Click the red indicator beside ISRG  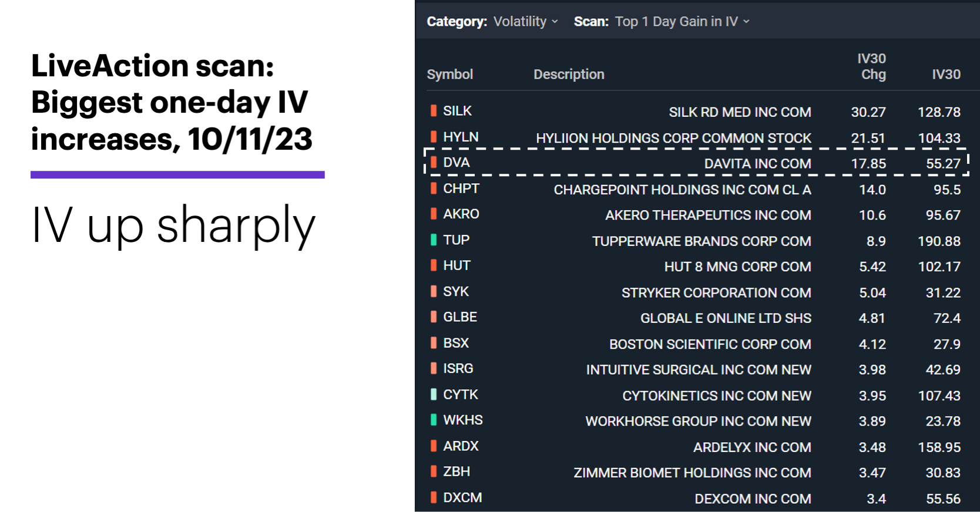click(x=434, y=368)
